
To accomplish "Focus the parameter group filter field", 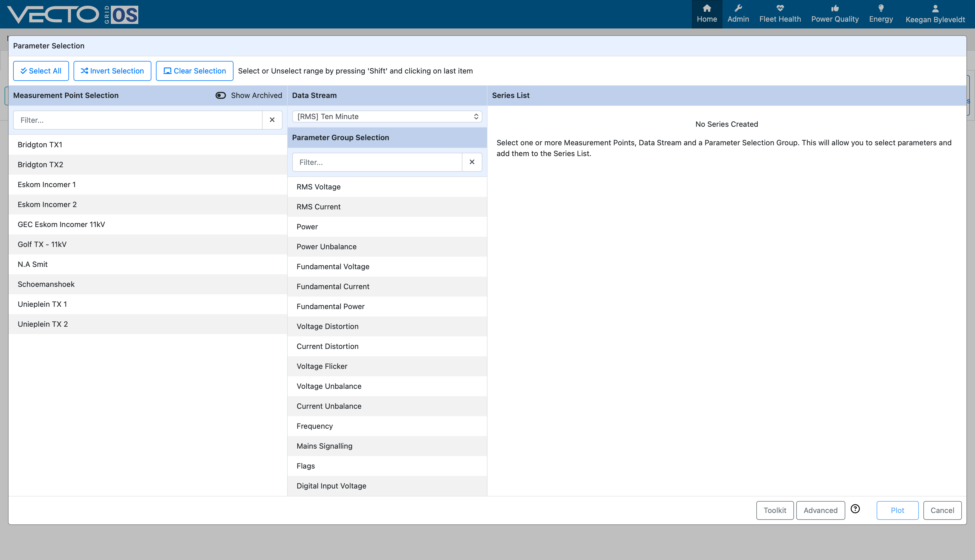I will (x=377, y=162).
